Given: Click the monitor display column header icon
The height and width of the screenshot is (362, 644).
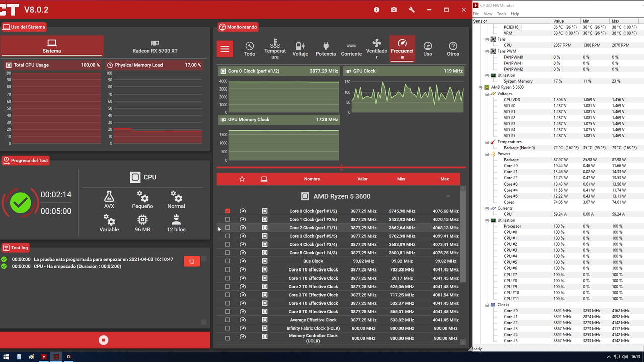Looking at the screenshot, I should [x=264, y=179].
